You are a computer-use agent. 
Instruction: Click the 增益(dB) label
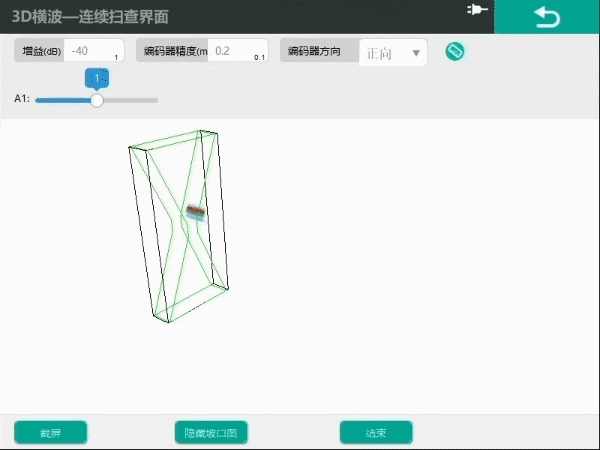41,51
